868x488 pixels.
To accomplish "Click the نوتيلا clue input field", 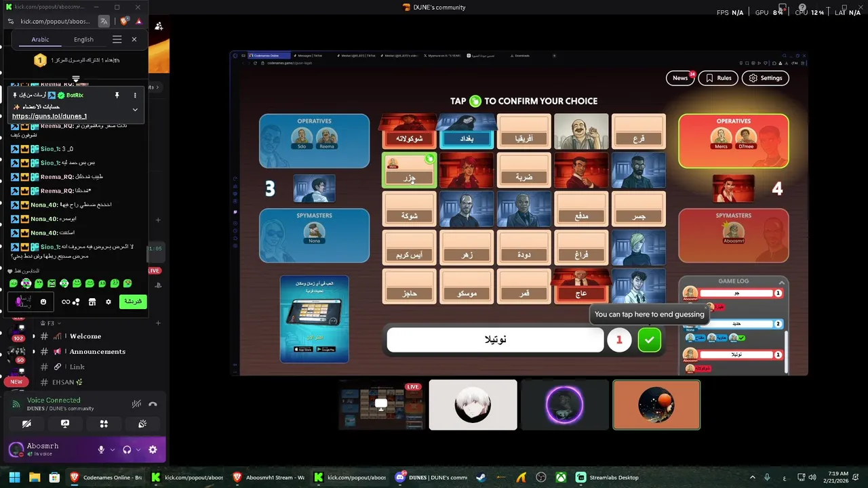I will pyautogui.click(x=495, y=340).
